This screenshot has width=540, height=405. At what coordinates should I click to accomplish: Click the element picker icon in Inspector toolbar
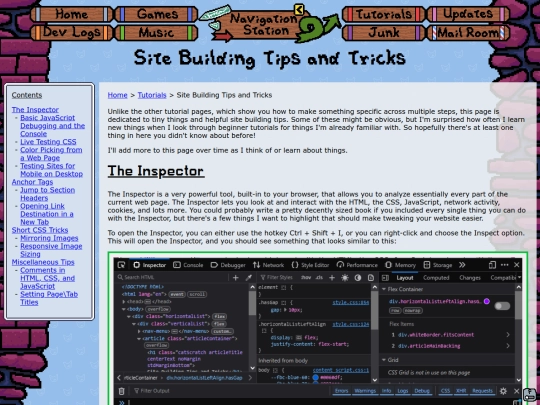[x=121, y=265]
